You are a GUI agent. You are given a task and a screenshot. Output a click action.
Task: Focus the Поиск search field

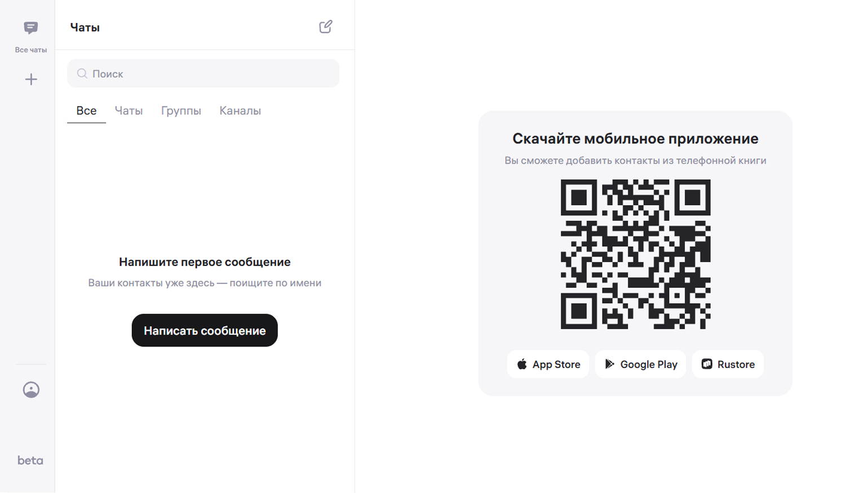(203, 73)
